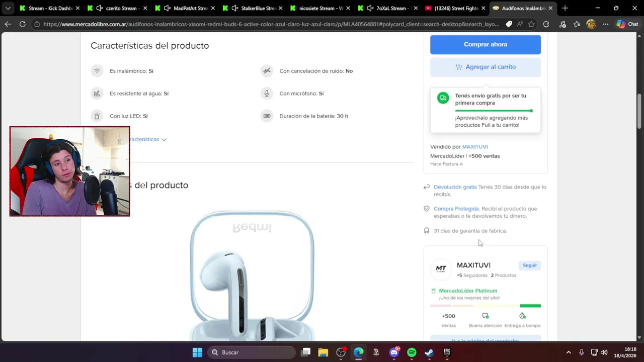Open Discord from the taskbar
The height and width of the screenshot is (362, 644).
394,352
